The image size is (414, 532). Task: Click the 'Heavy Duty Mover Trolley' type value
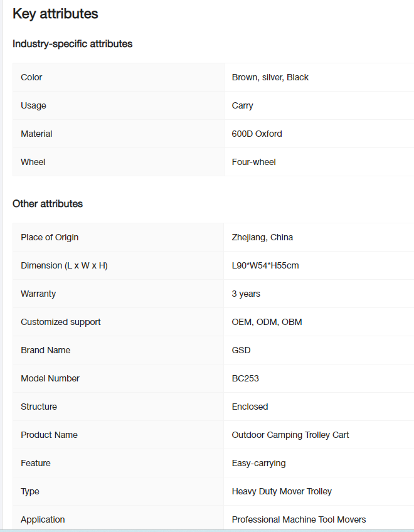click(x=282, y=491)
